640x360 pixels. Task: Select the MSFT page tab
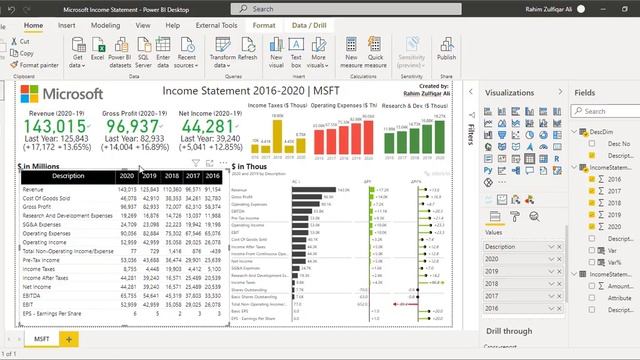42,339
